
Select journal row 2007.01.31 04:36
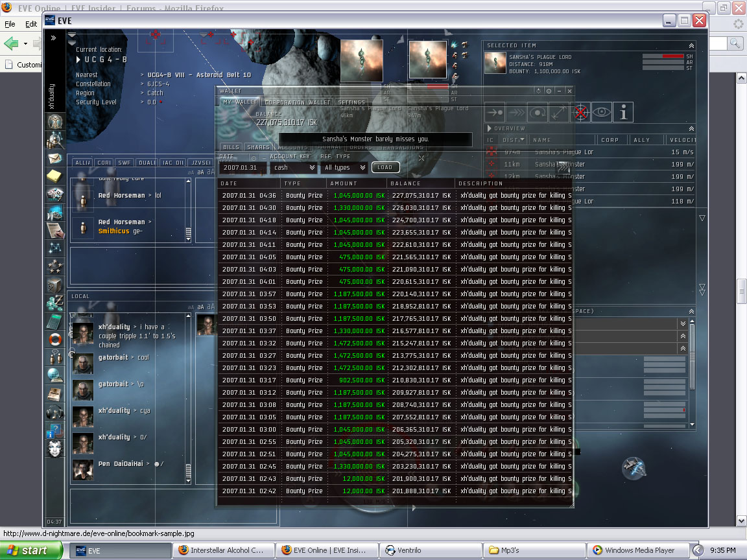click(396, 195)
